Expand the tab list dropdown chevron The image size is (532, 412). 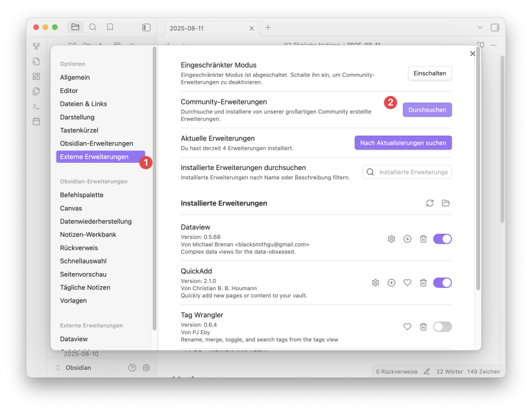click(479, 27)
